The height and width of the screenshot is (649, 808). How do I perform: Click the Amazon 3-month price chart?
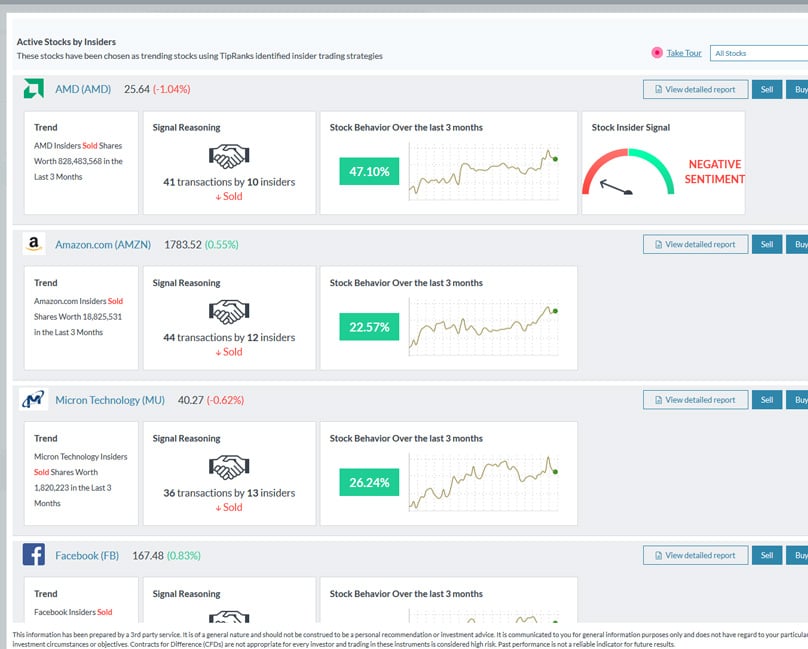(x=483, y=327)
